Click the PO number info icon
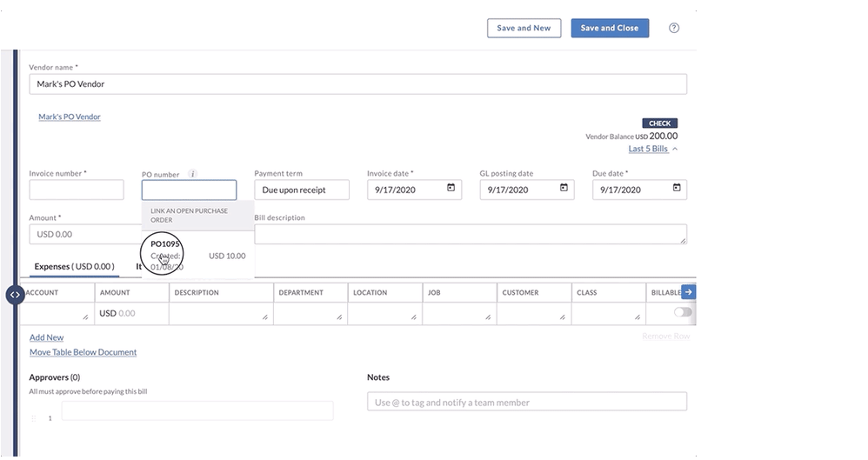868x460 pixels. click(193, 174)
